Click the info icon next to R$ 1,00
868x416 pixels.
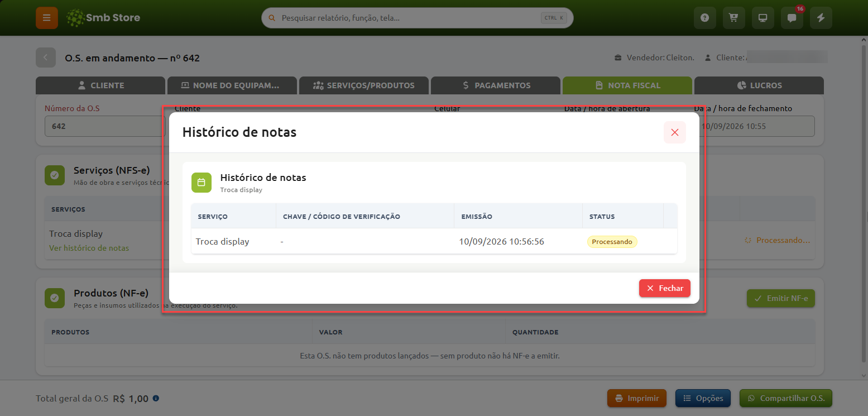coord(156,399)
